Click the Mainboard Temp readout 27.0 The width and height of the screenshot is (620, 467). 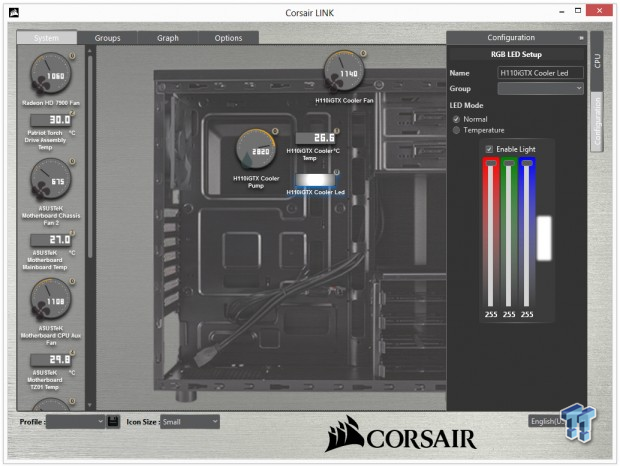tap(51, 240)
